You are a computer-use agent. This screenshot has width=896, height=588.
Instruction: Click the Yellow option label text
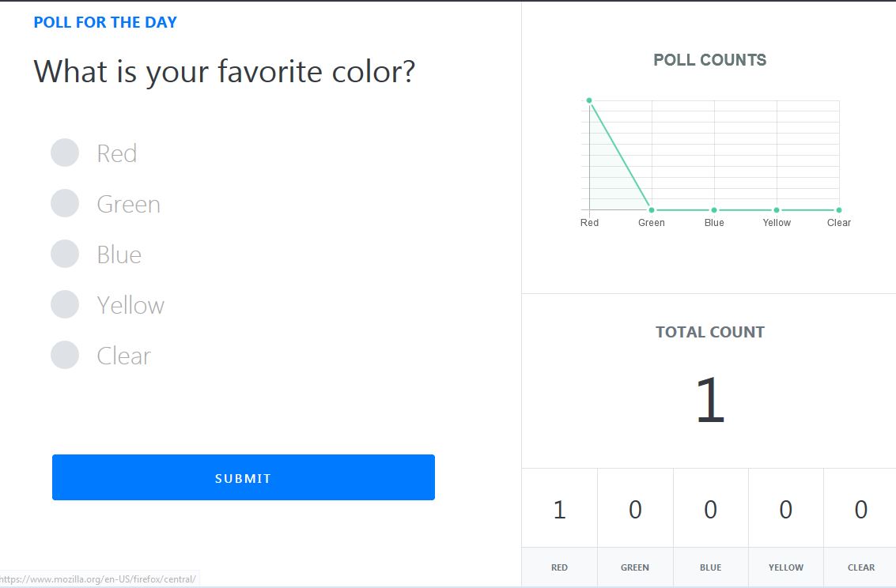click(130, 305)
